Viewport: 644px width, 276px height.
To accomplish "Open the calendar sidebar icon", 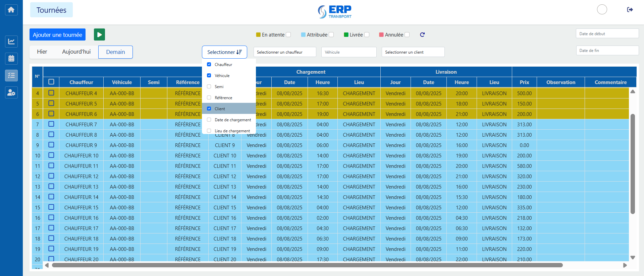I will (x=11, y=59).
